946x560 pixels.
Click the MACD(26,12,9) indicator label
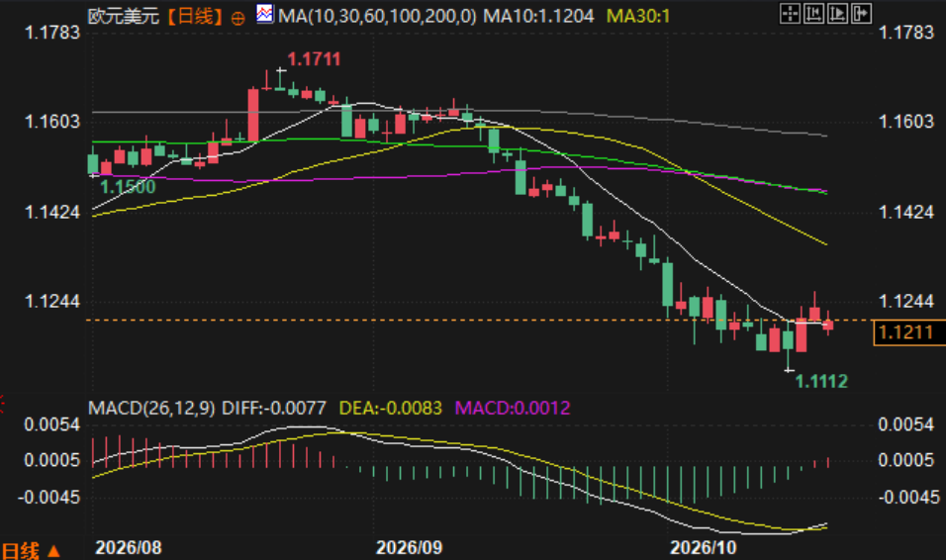click(x=151, y=408)
